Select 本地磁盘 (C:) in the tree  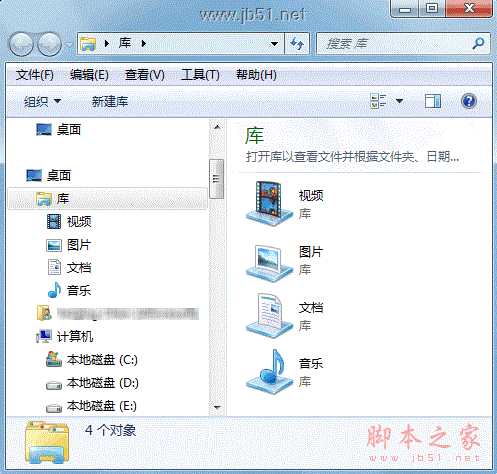[92, 360]
